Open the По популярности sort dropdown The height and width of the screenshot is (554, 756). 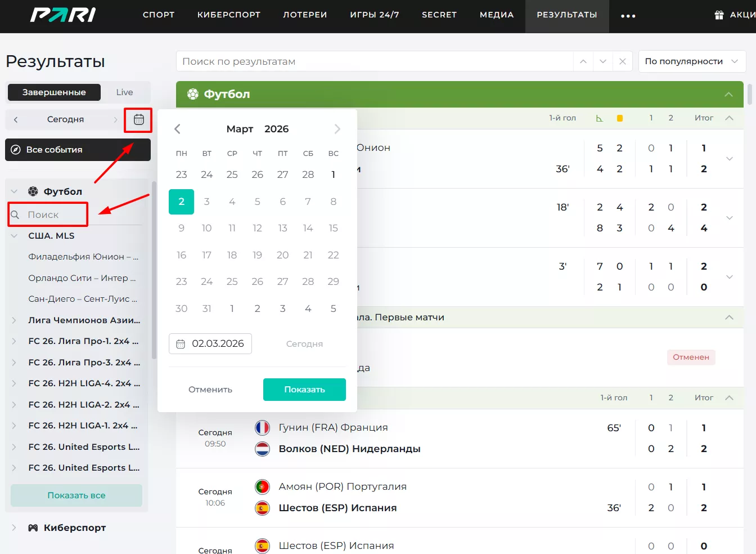coord(691,61)
